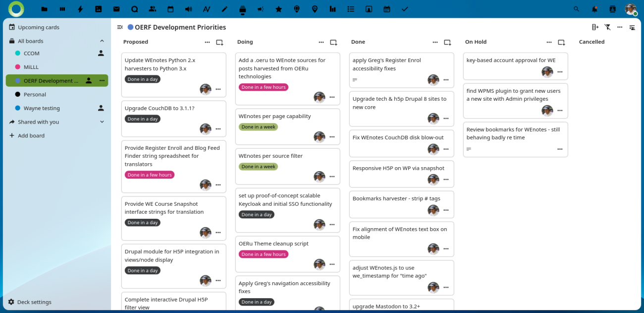Open the Doing list options menu
The image size is (644, 313).
pos(321,42)
